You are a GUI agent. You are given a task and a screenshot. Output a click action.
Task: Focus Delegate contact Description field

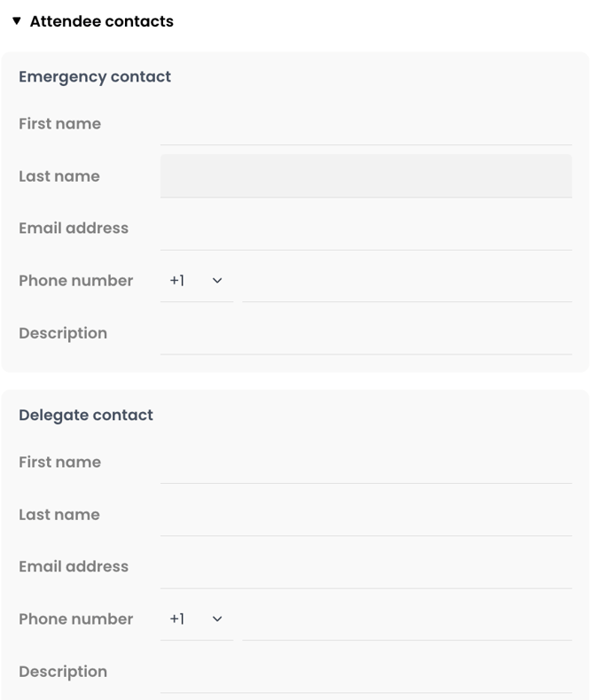pyautogui.click(x=366, y=672)
